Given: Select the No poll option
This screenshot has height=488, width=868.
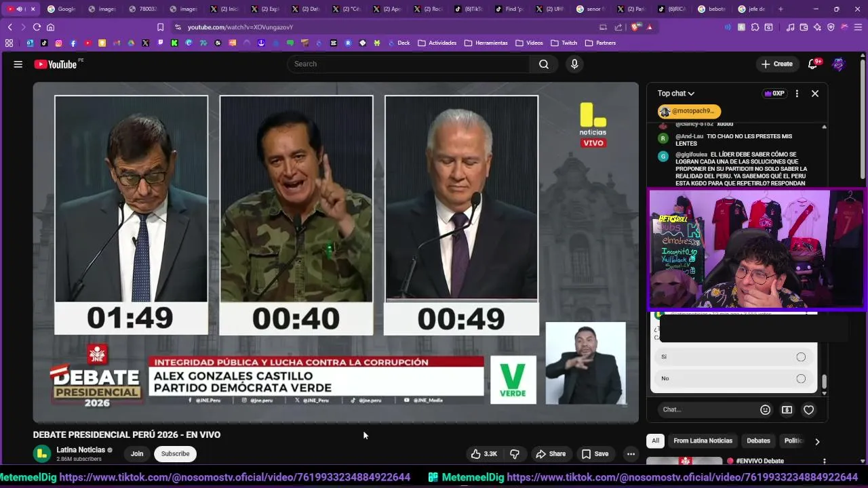Looking at the screenshot, I should [x=734, y=378].
